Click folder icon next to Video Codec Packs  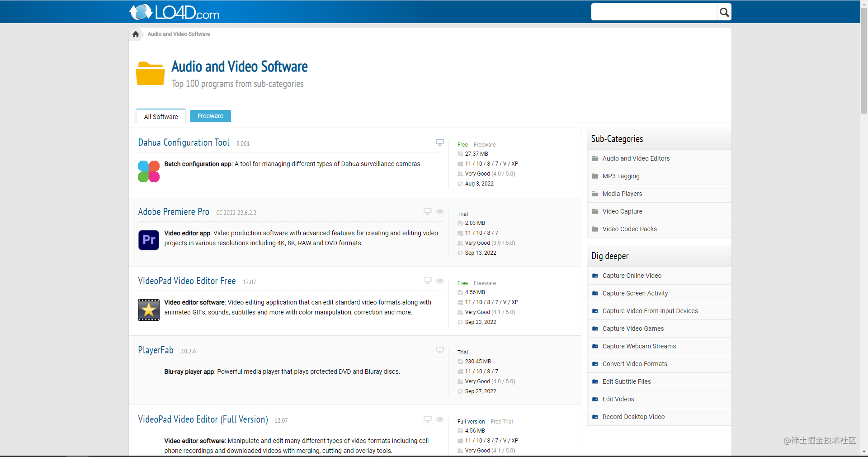point(595,229)
